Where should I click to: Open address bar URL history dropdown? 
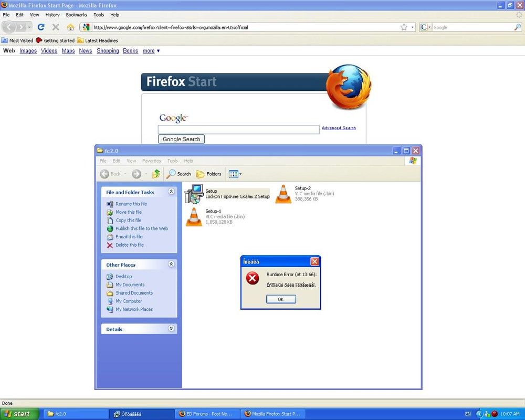(413, 27)
